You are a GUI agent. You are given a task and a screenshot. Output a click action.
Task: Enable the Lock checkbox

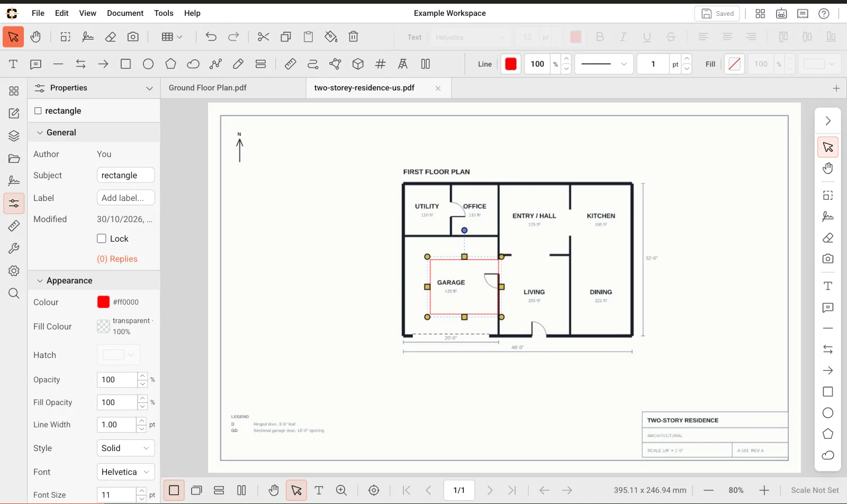[x=102, y=239]
